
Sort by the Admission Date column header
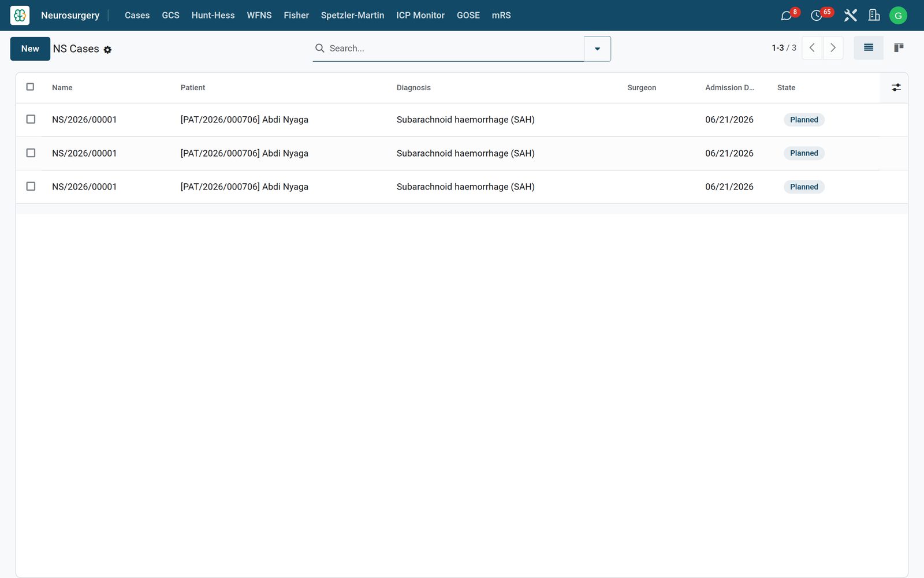pos(729,88)
